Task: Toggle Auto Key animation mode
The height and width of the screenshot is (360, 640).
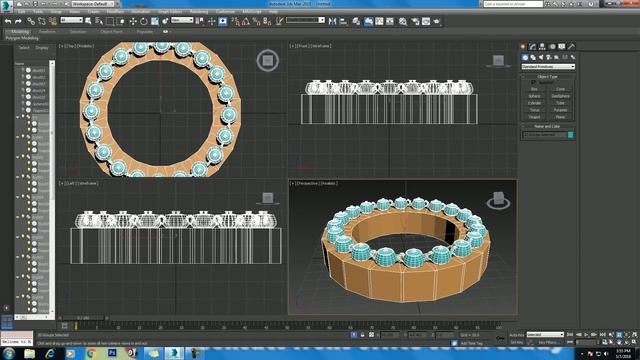Action: [x=516, y=335]
